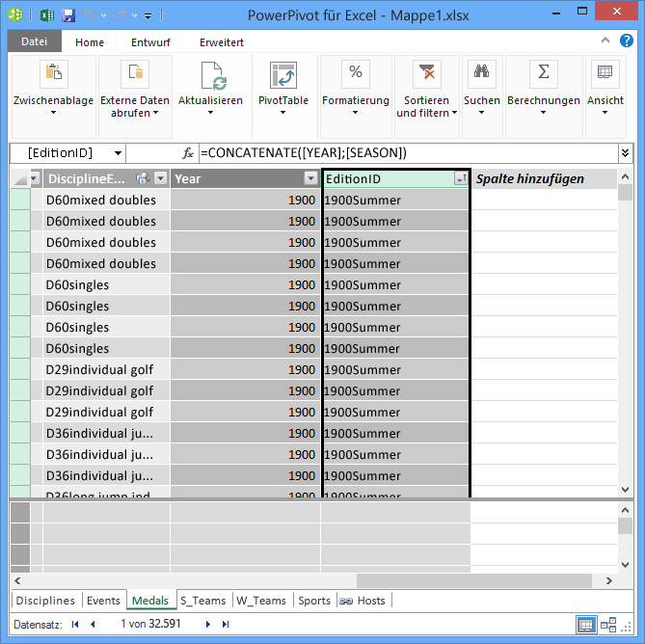The width and height of the screenshot is (645, 644).
Task: Select the Erweitert ribbon tab
Action: tap(222, 42)
